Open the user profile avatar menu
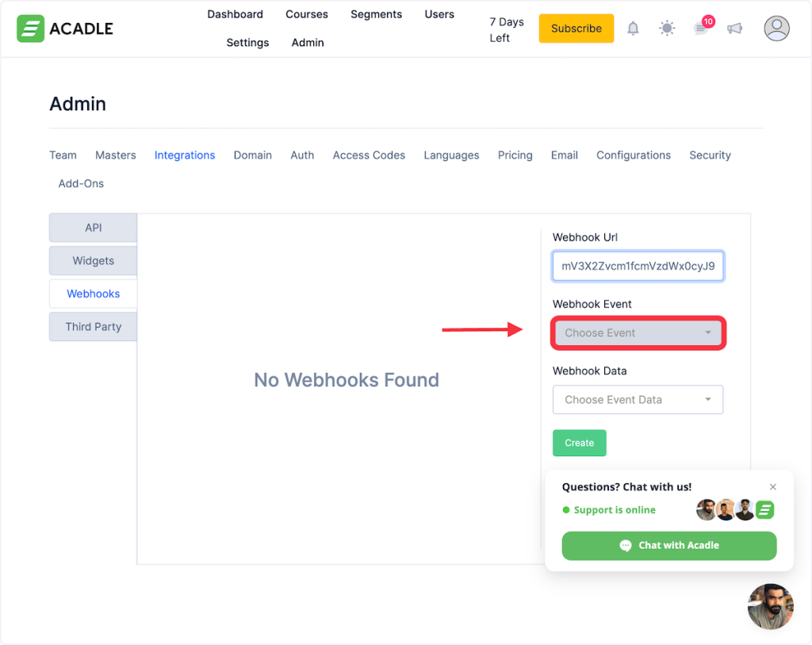The height and width of the screenshot is (645, 812). tap(776, 29)
